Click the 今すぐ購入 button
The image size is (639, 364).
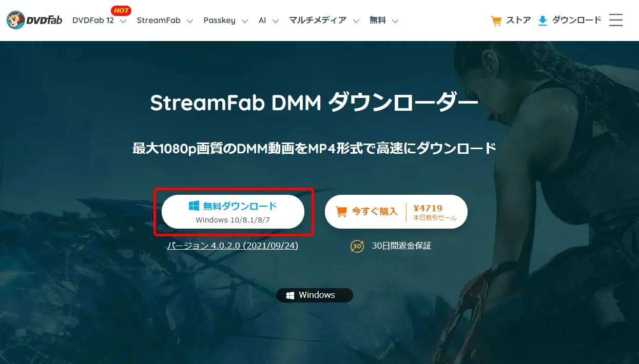point(396,212)
